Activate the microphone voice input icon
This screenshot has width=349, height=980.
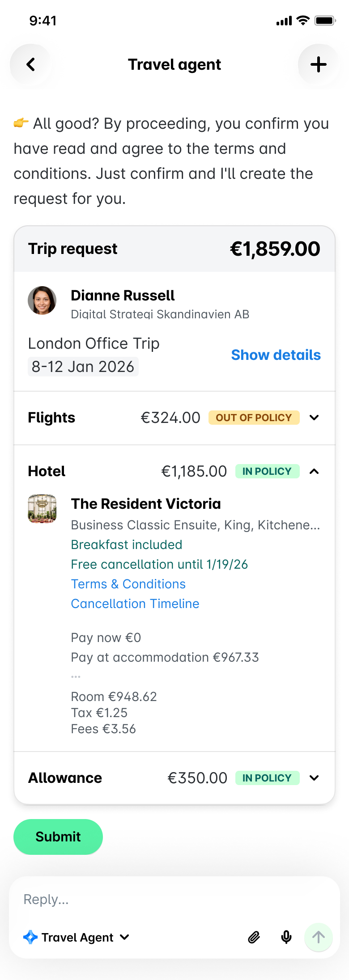pos(286,938)
